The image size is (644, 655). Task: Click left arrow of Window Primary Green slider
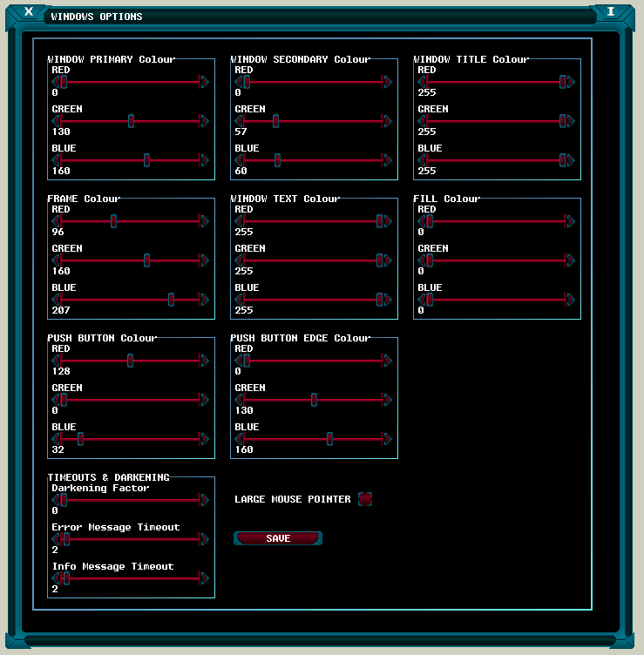(x=56, y=121)
